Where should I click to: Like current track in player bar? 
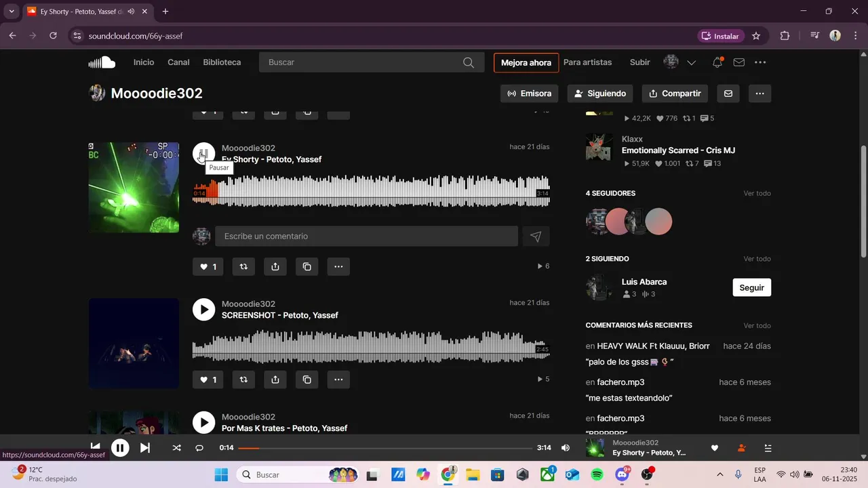pos(714,448)
